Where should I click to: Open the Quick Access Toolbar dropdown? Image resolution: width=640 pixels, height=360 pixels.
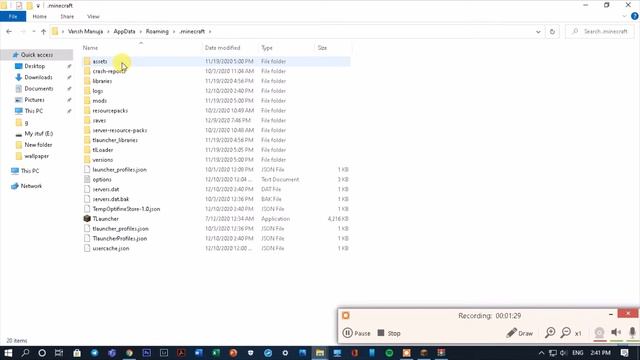click(x=38, y=6)
